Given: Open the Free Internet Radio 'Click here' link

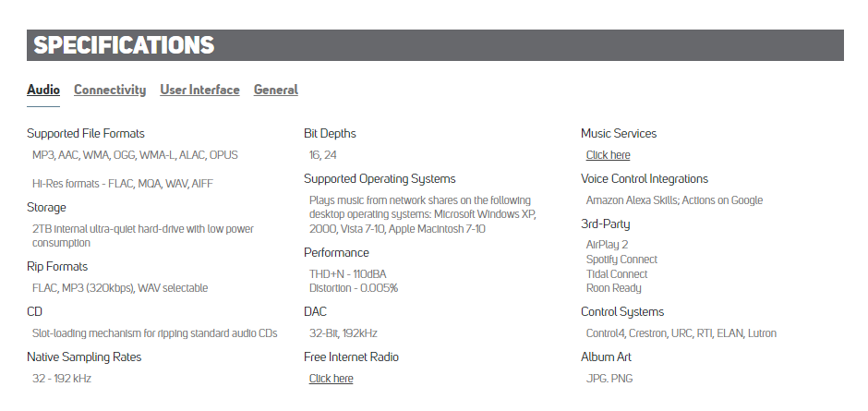Looking at the screenshot, I should click(x=331, y=379).
